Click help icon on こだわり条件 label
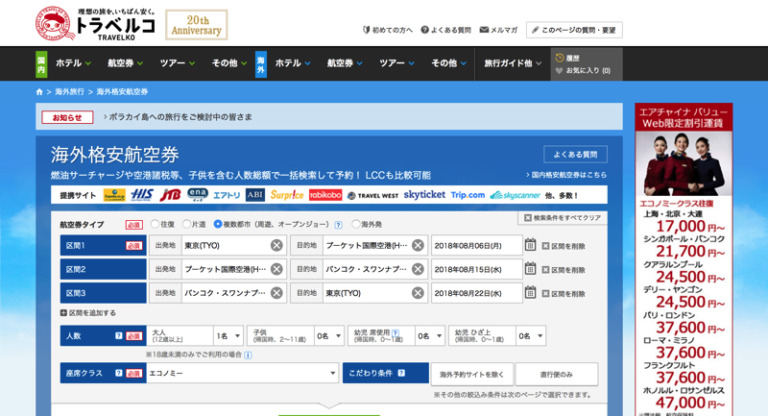This screenshot has width=768, height=416. point(401,373)
